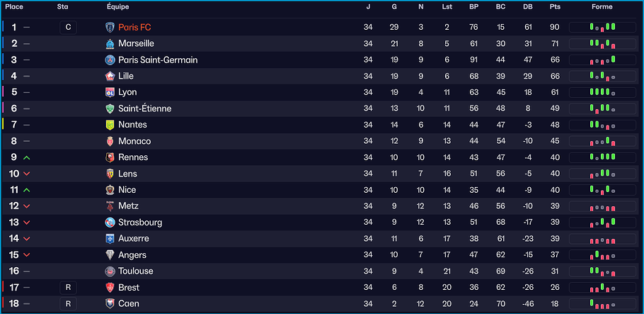Sort table by Équipe column header
Viewport: 644px width, 314px height.
pyautogui.click(x=118, y=7)
